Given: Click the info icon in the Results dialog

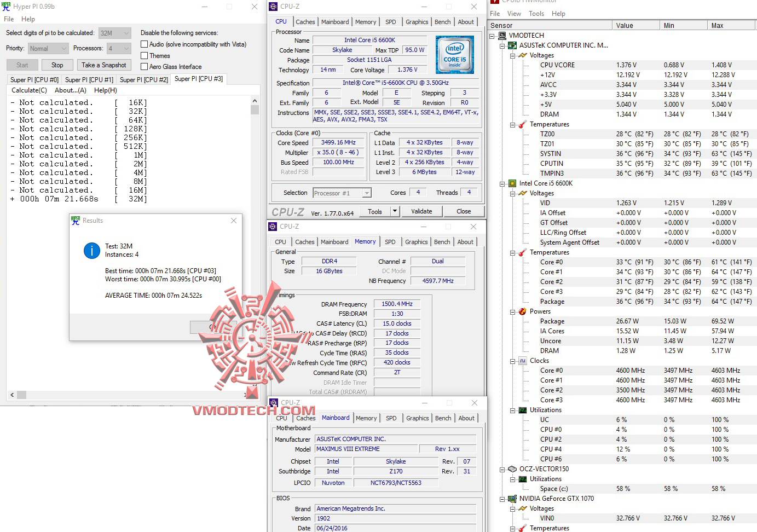Looking at the screenshot, I should [91, 251].
